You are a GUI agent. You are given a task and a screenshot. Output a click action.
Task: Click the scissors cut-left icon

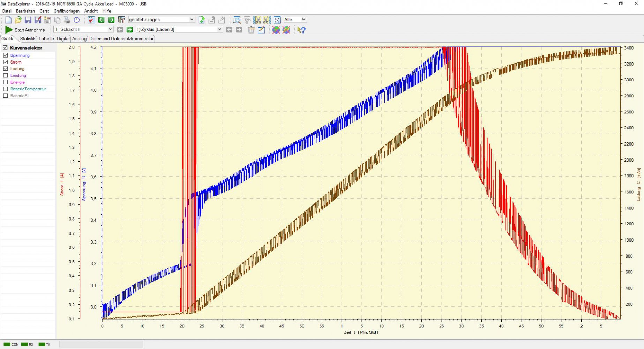tap(257, 20)
